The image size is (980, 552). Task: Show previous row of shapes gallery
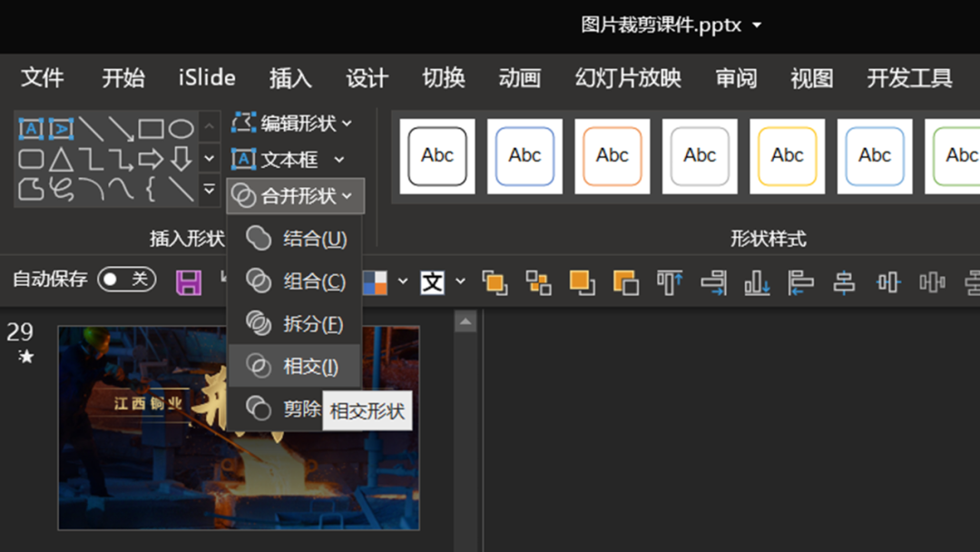coord(209,127)
